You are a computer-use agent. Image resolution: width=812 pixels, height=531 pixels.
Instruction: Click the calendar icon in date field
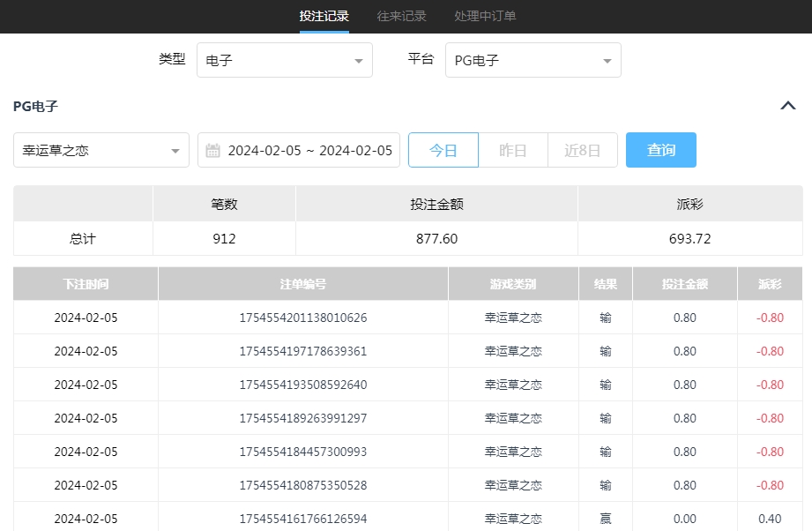[212, 151]
